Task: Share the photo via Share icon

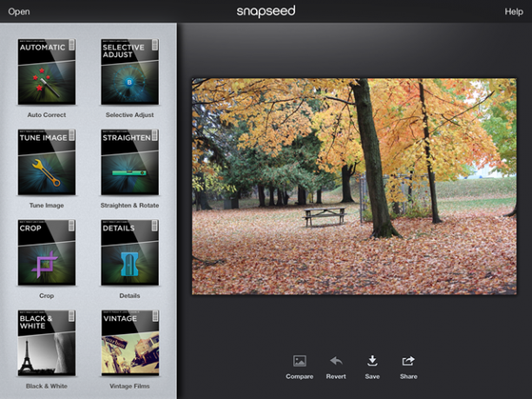Action: coord(409,361)
